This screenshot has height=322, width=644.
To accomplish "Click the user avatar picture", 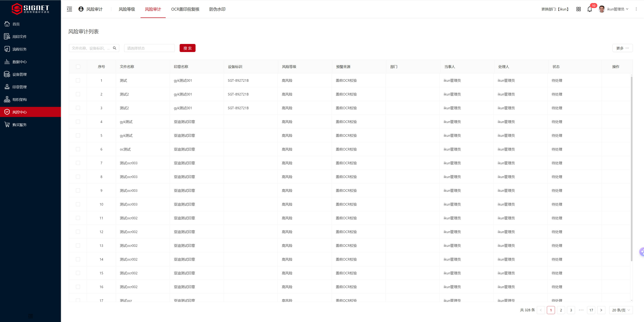I will coord(602,9).
